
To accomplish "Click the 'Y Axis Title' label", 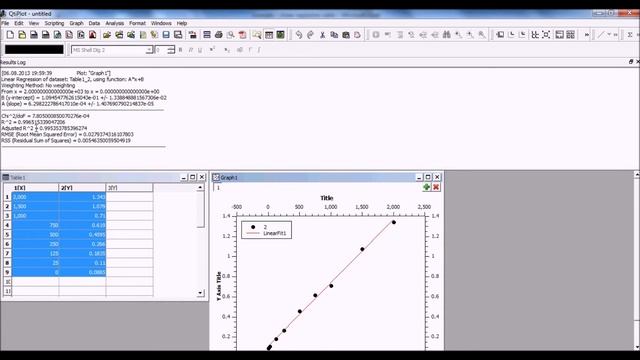I will tap(219, 286).
